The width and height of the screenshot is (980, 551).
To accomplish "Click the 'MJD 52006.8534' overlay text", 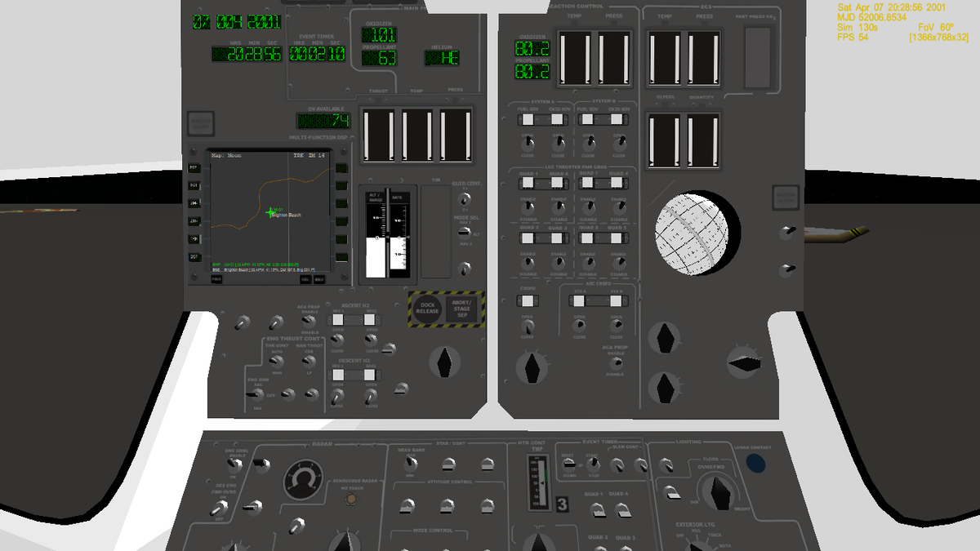I will point(872,17).
